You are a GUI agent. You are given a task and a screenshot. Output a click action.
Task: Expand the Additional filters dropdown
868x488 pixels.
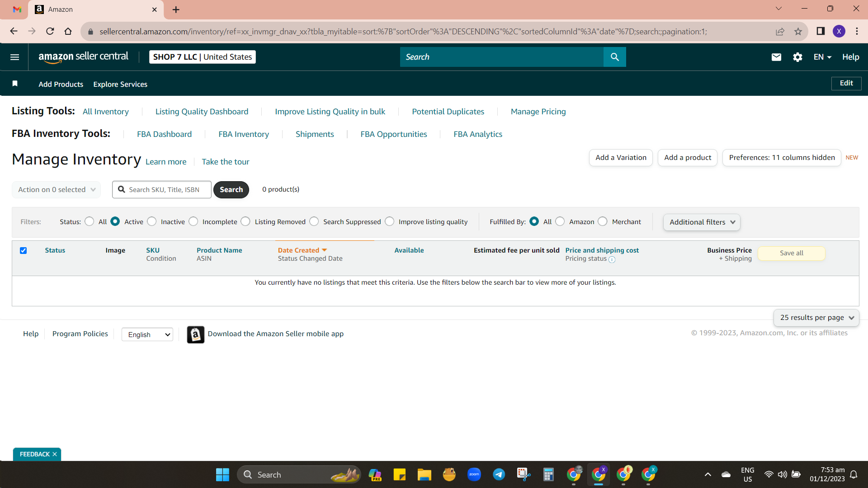pyautogui.click(x=702, y=222)
